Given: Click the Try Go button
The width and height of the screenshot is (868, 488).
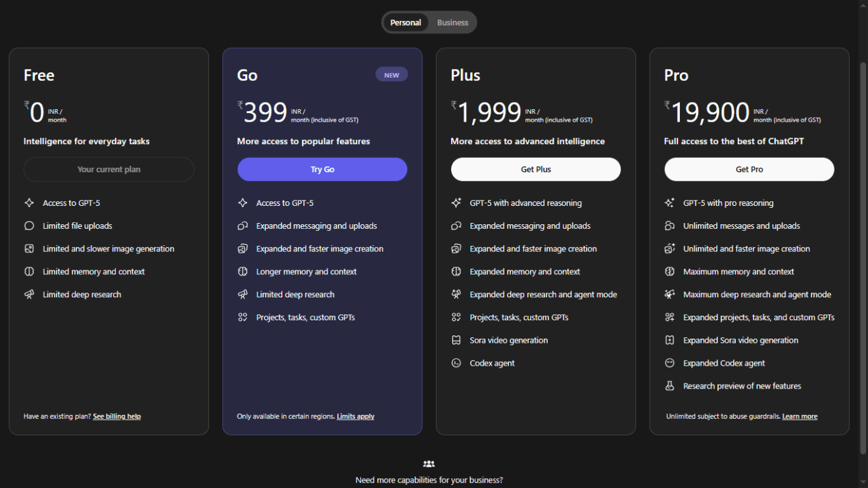Looking at the screenshot, I should 322,169.
